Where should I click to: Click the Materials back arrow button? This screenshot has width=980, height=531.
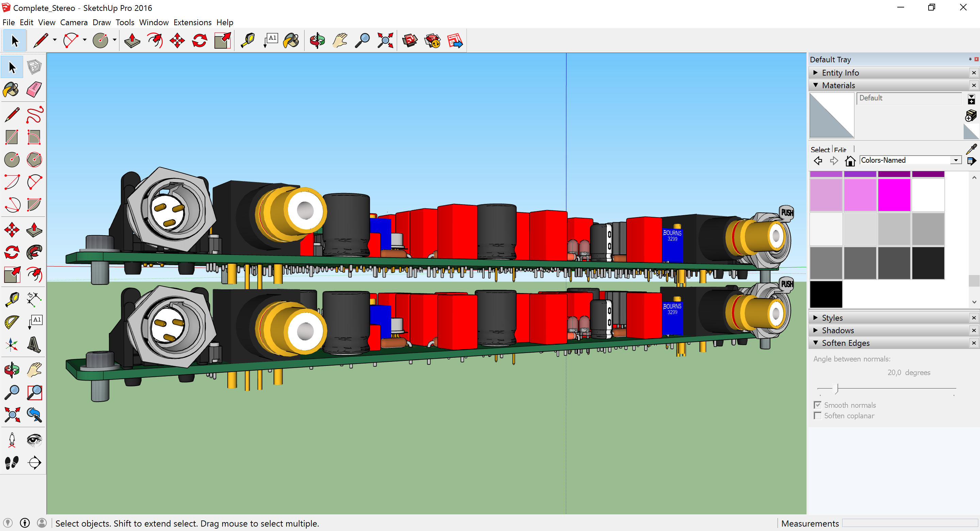point(818,161)
